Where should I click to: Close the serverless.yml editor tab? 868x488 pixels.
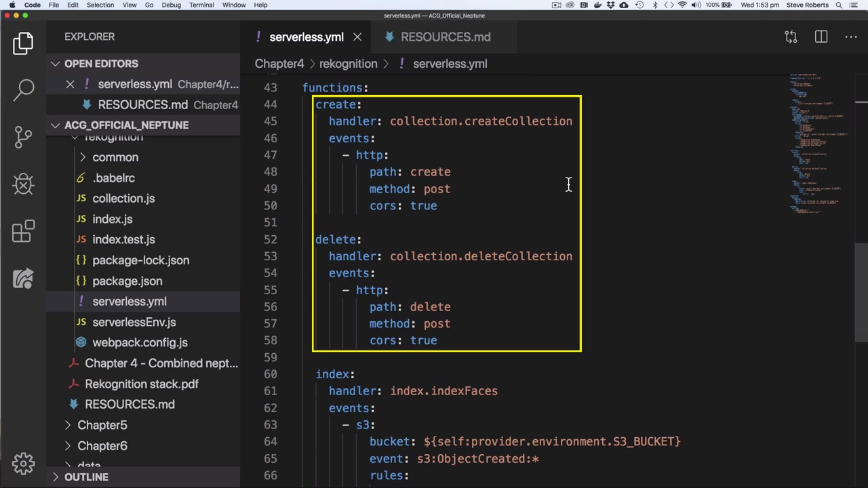tap(357, 37)
